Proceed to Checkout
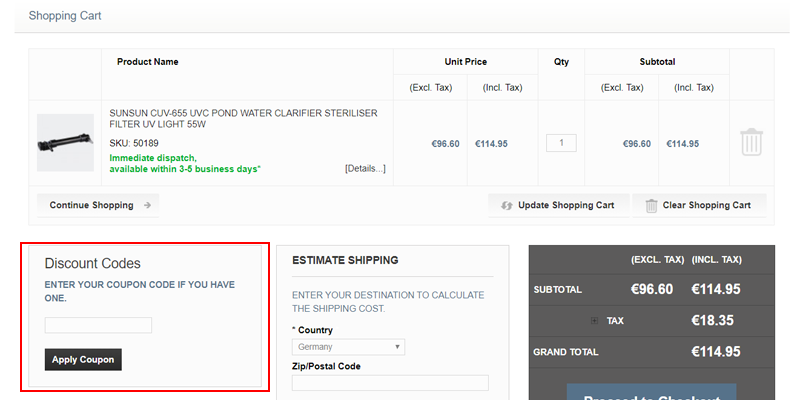Viewport: 800px width, 400px height. click(x=651, y=394)
